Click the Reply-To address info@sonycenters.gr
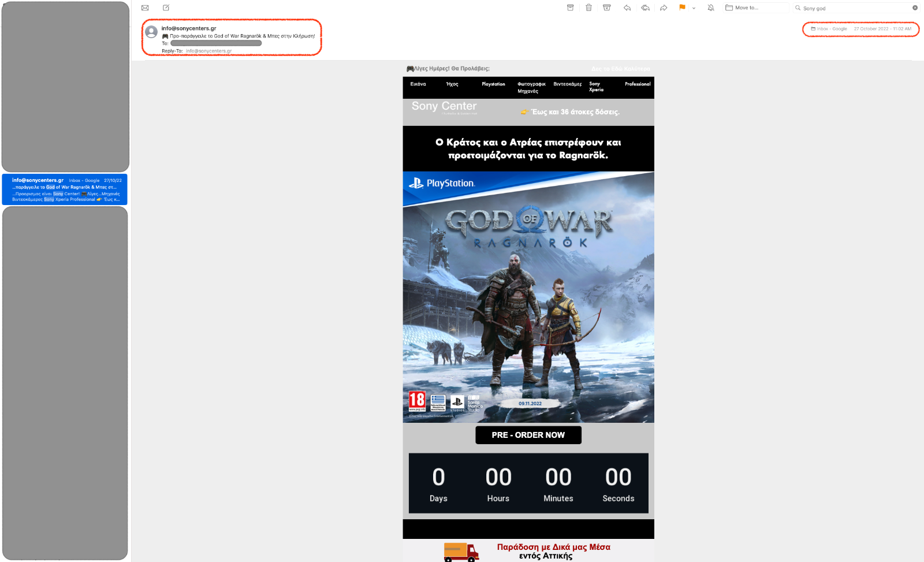 click(x=208, y=51)
